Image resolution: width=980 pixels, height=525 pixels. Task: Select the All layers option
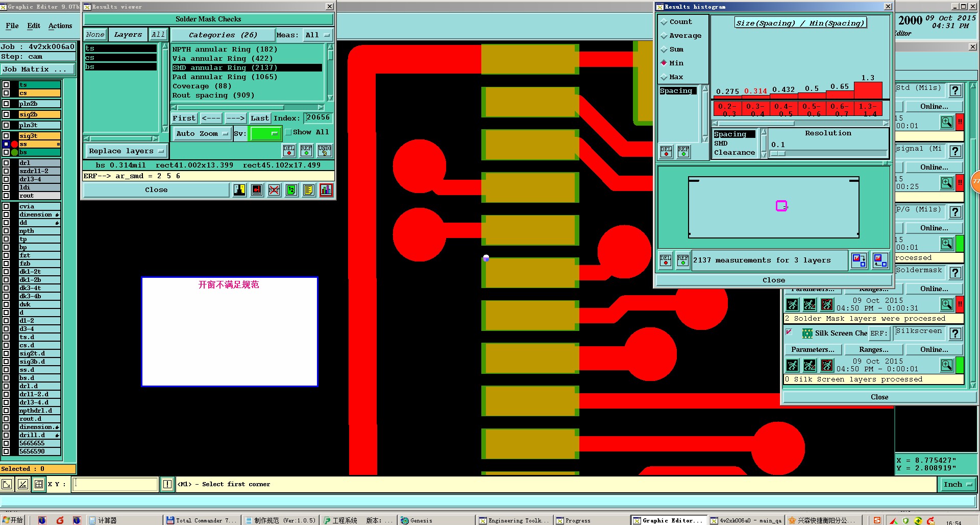tap(158, 35)
